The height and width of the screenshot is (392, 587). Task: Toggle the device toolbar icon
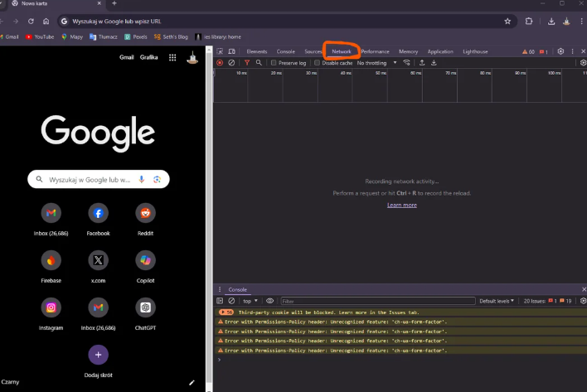231,51
